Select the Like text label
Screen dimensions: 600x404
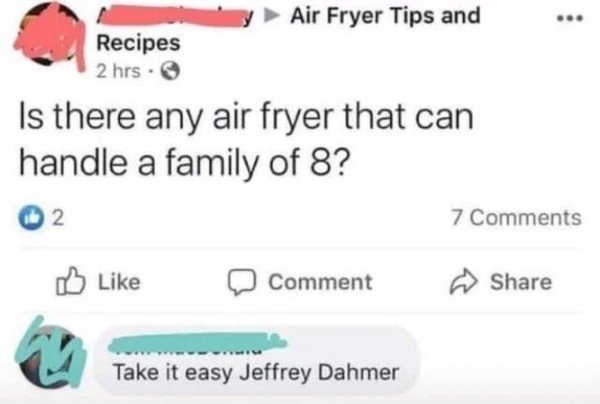click(x=119, y=282)
